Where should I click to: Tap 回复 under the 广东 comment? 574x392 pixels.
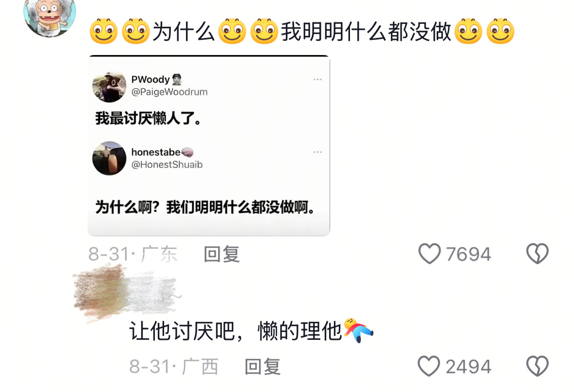[222, 254]
